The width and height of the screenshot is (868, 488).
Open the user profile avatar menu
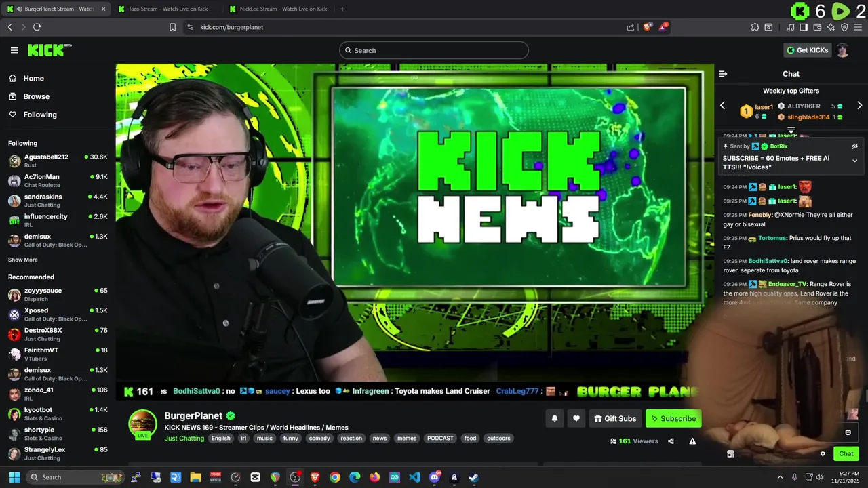tap(842, 50)
